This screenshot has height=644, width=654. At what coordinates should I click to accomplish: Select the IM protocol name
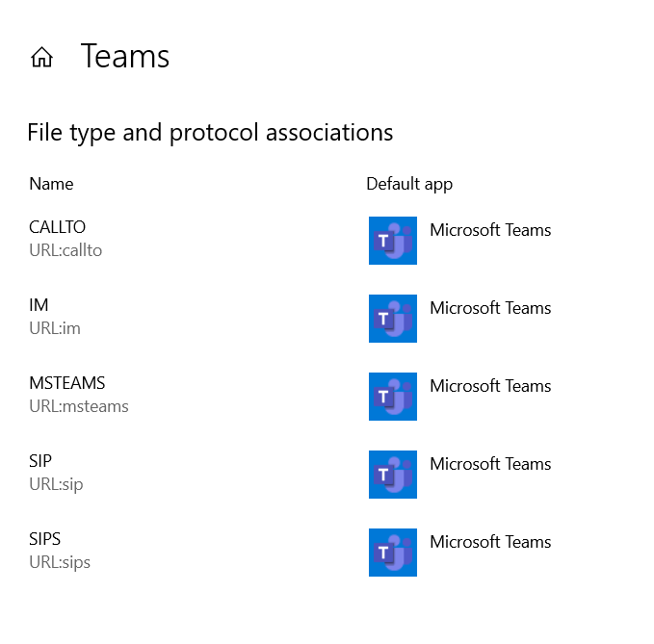pos(39,305)
